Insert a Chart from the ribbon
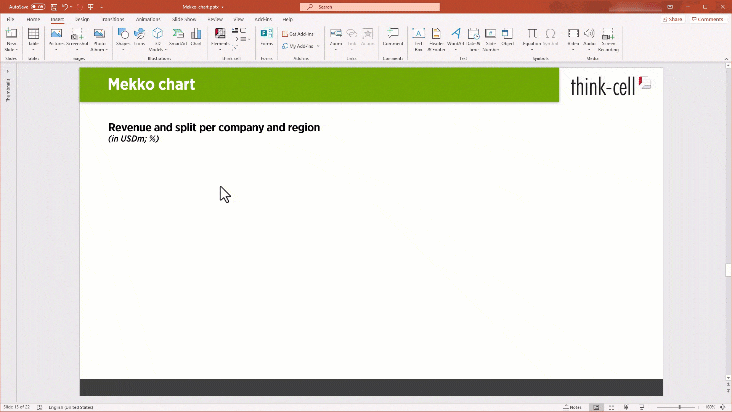 coord(195,35)
